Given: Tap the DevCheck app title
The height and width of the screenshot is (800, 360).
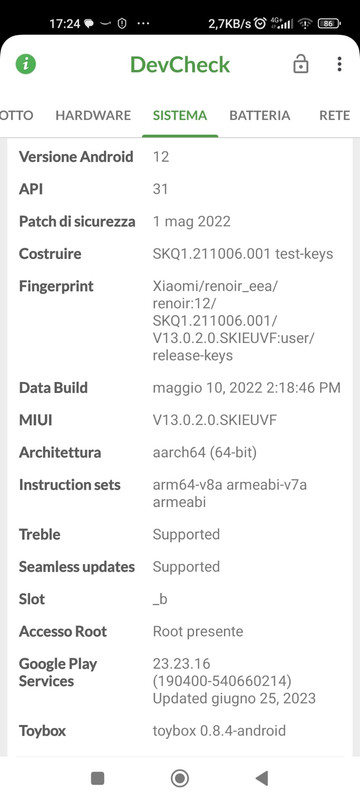Looking at the screenshot, I should [180, 65].
